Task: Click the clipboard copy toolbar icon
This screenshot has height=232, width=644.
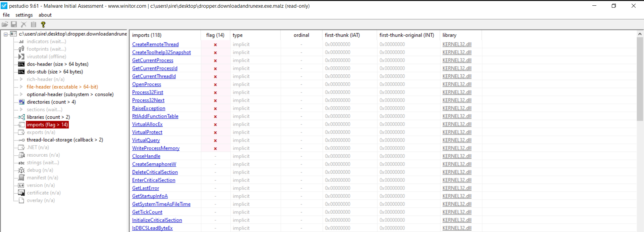Action: pyautogui.click(x=33, y=24)
